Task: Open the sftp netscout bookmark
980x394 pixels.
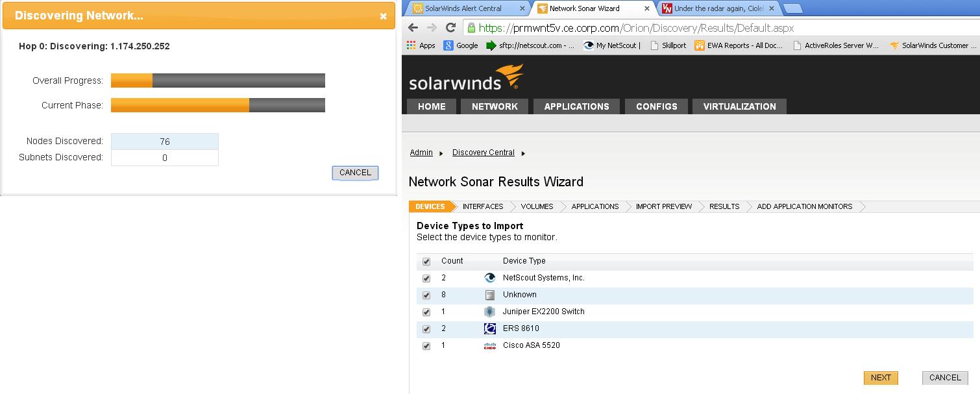Action: click(x=530, y=45)
